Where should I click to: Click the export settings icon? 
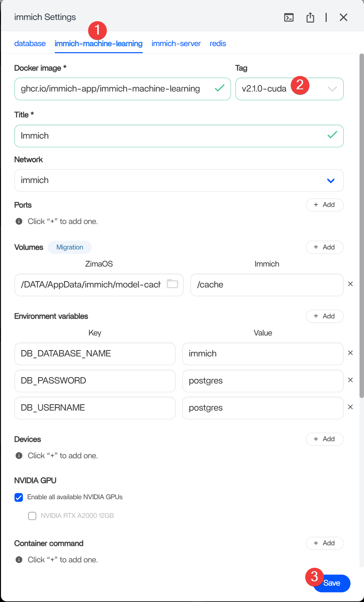click(x=310, y=17)
